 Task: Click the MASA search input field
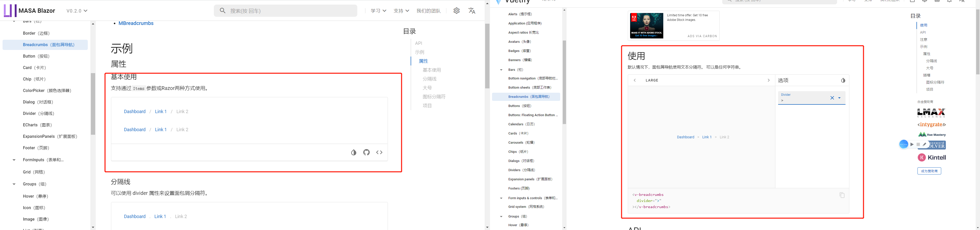tap(286, 11)
